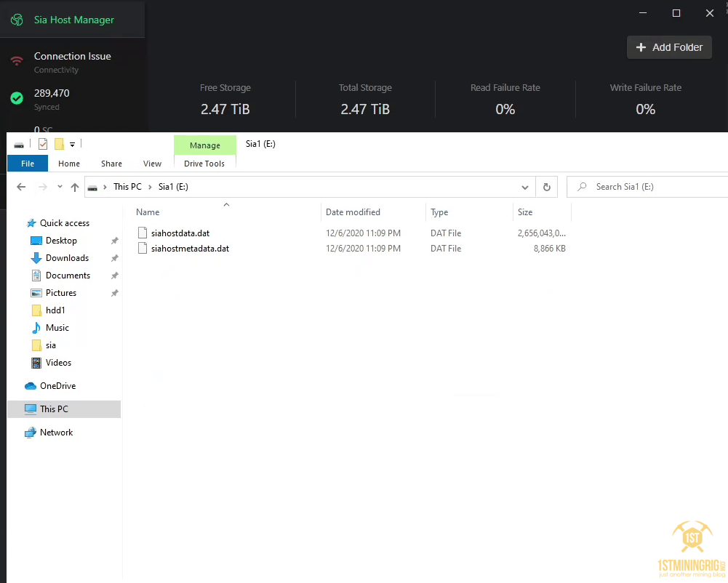The height and width of the screenshot is (583, 728).
Task: Switch to the Share ribbon tab
Action: point(111,164)
